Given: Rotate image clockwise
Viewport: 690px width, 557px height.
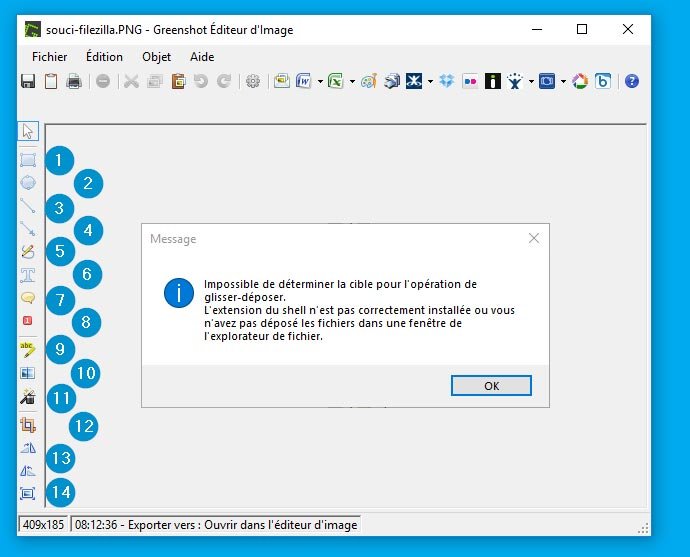Looking at the screenshot, I should tap(28, 448).
